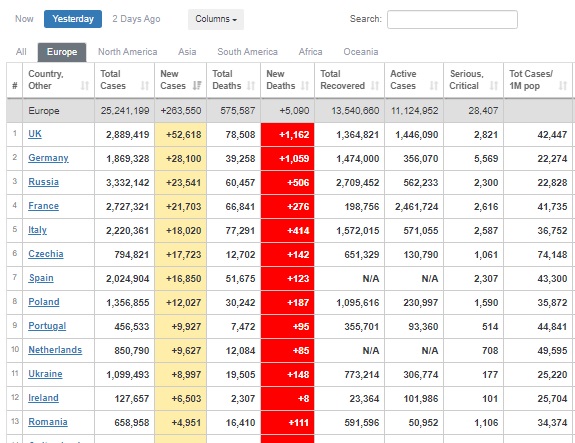Viewport: 575px width, 443px height.
Task: Open the Netherlands country link
Action: click(55, 350)
